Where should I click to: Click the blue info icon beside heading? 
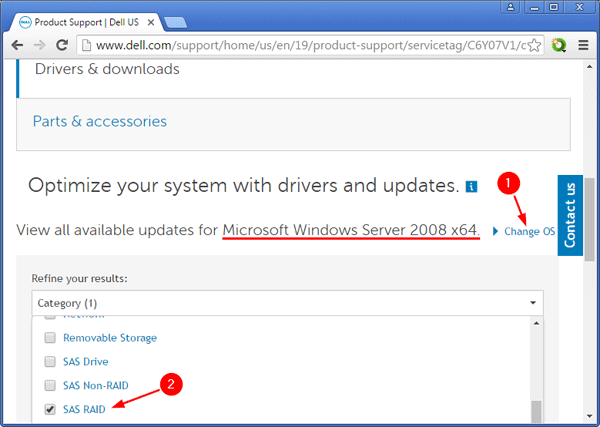(471, 186)
